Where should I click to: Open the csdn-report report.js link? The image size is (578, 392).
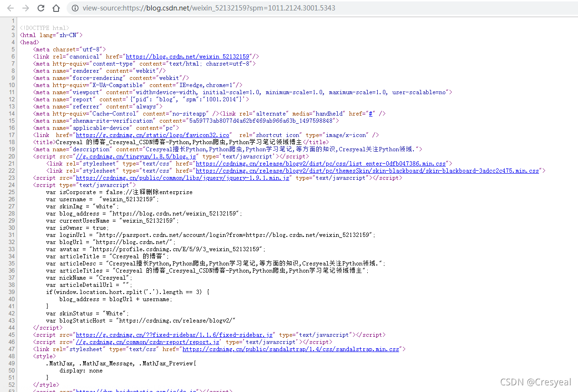(x=147, y=342)
